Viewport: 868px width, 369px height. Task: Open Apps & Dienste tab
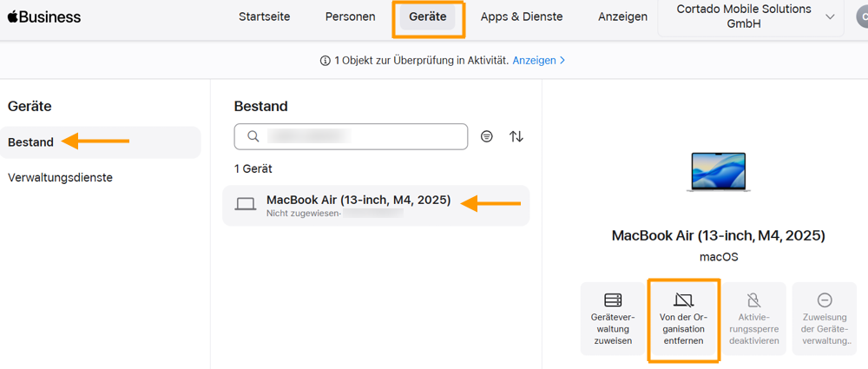(x=522, y=16)
